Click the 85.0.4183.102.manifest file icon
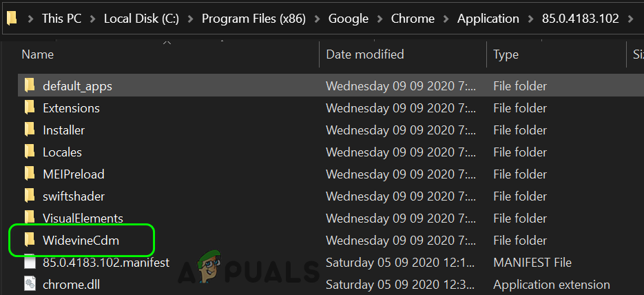This screenshot has height=295, width=644. pyautogui.click(x=29, y=262)
